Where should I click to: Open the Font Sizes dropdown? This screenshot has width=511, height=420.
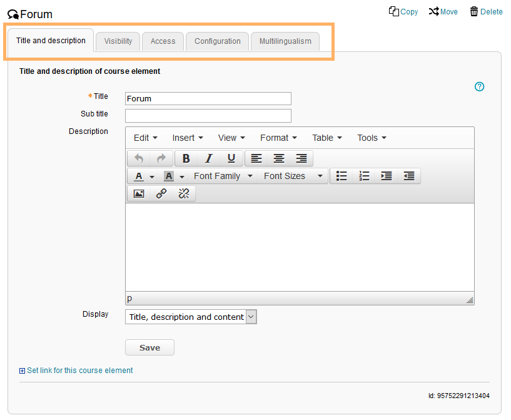click(x=293, y=177)
